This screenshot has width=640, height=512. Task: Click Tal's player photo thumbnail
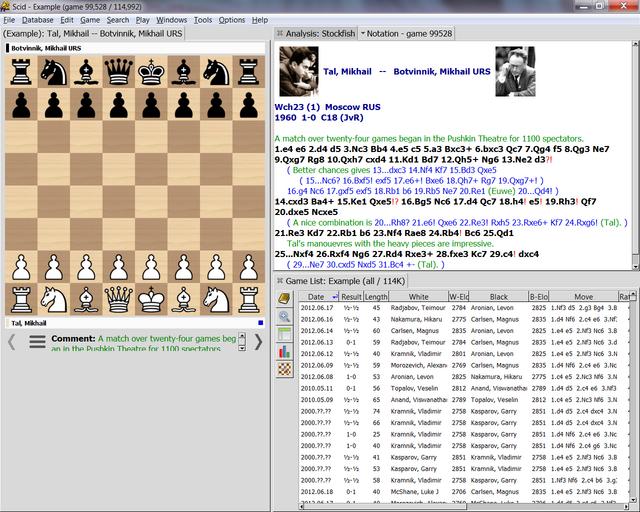tap(298, 72)
